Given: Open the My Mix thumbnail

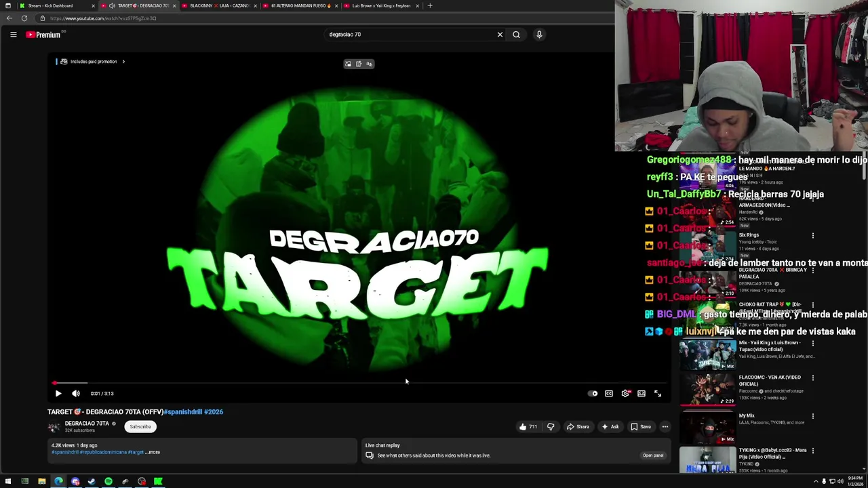Looking at the screenshot, I should (x=707, y=427).
